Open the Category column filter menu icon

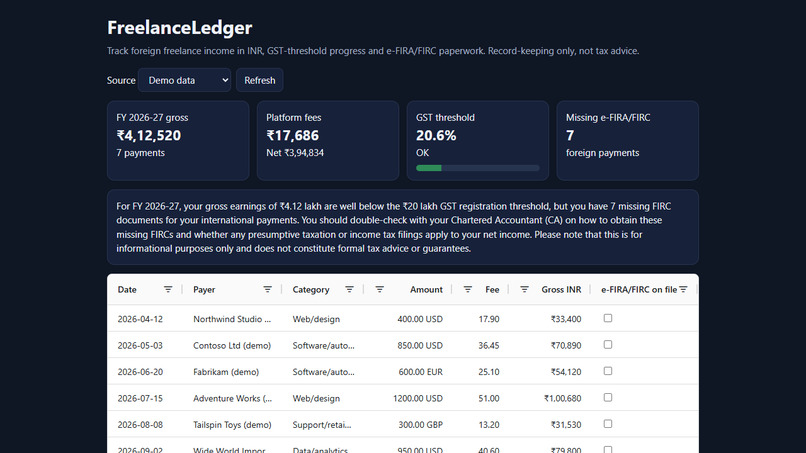point(349,289)
